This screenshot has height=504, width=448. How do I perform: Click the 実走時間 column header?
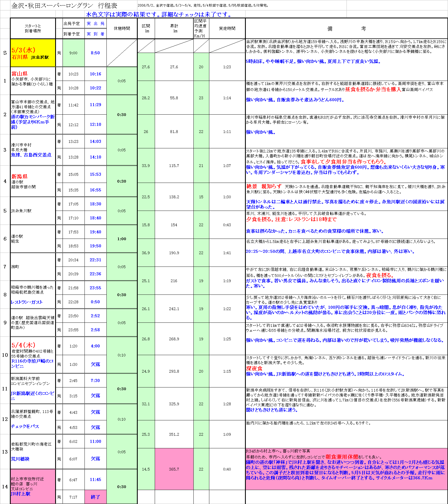click(x=227, y=29)
